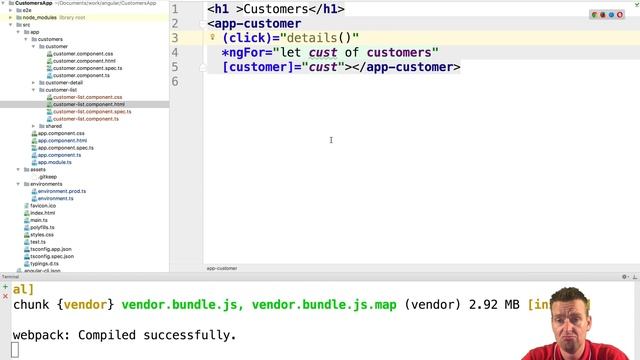Collapse the app folder arrow
Screen dimensions: 640x360
[x=18, y=32]
